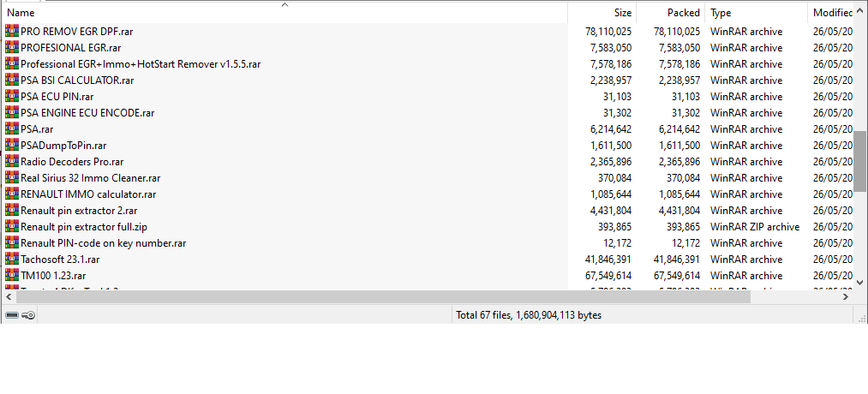The width and height of the screenshot is (868, 394).
Task: Select the PSA ECU PIN.rar file name
Action: [x=57, y=96]
